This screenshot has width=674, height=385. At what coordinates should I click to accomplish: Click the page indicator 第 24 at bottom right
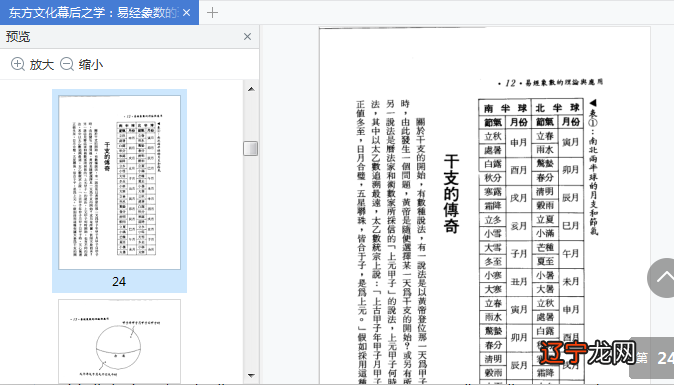(653, 358)
